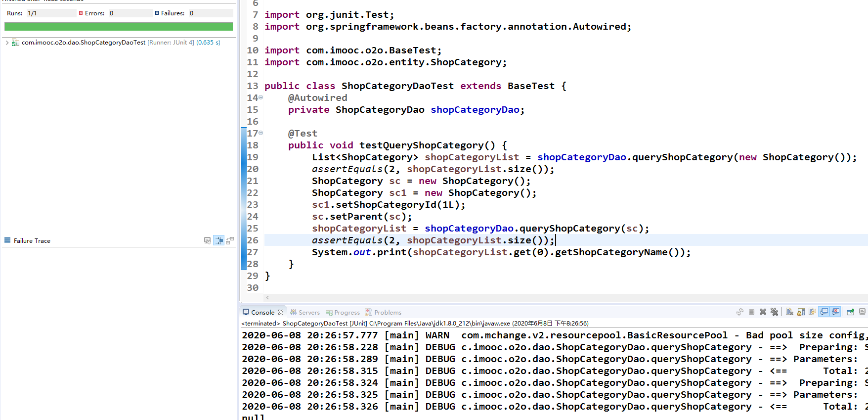Toggle show console when standard error changes
This screenshot has height=420, width=868.
point(835,312)
